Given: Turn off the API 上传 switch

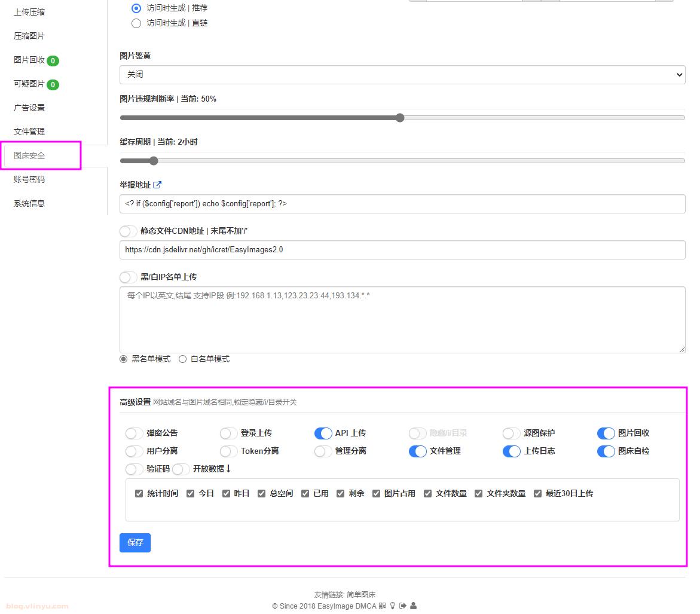Looking at the screenshot, I should (x=323, y=433).
